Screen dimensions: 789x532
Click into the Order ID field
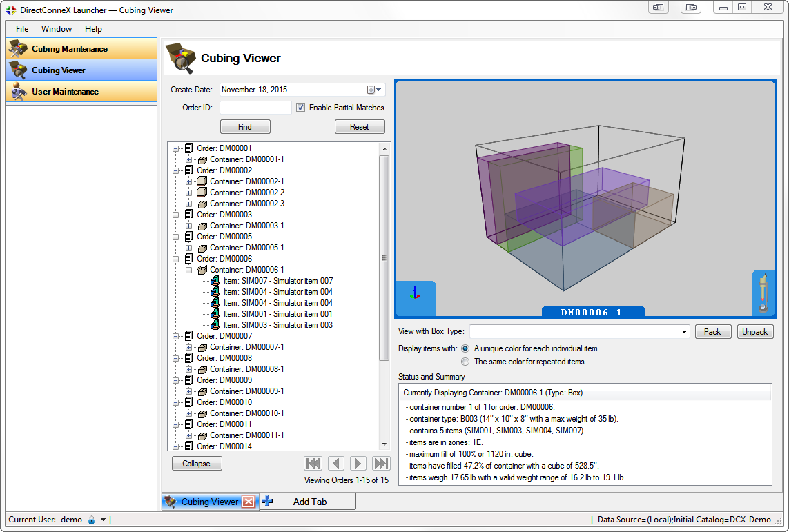point(255,108)
